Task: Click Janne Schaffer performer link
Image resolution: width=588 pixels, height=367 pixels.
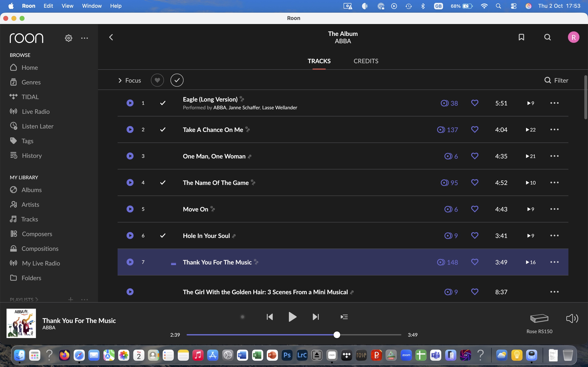Action: (244, 107)
